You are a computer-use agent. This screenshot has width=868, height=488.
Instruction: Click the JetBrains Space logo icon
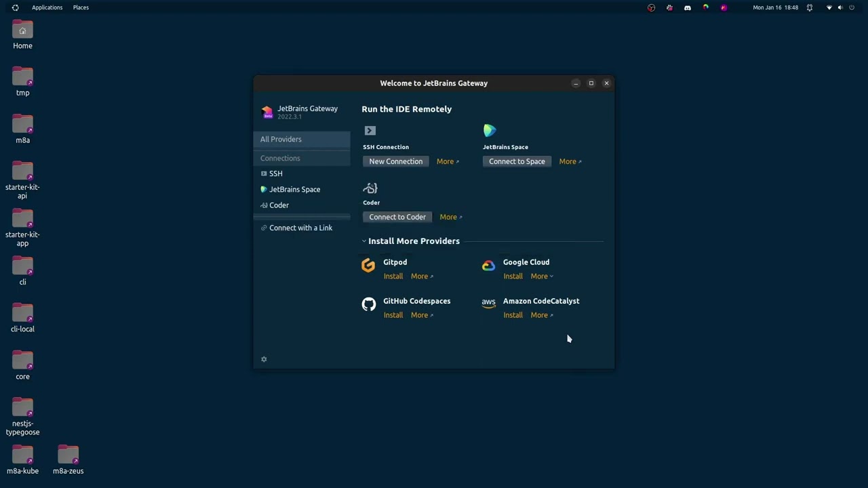pos(490,130)
